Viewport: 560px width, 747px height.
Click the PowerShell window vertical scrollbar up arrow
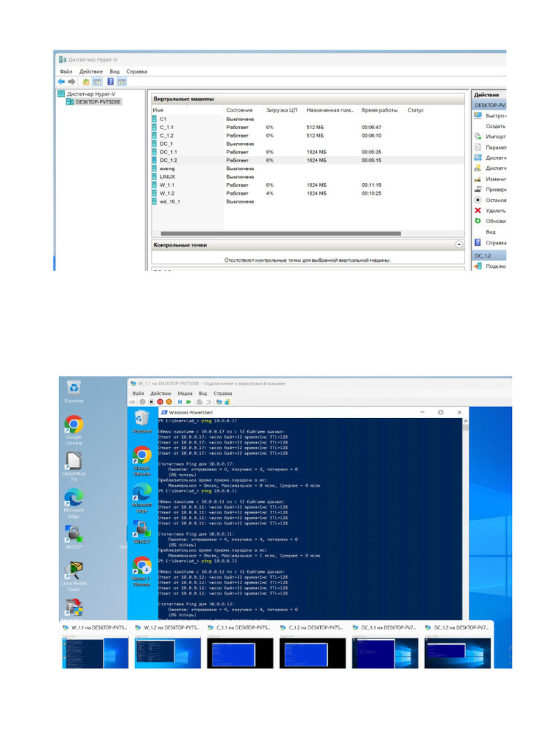tap(465, 422)
